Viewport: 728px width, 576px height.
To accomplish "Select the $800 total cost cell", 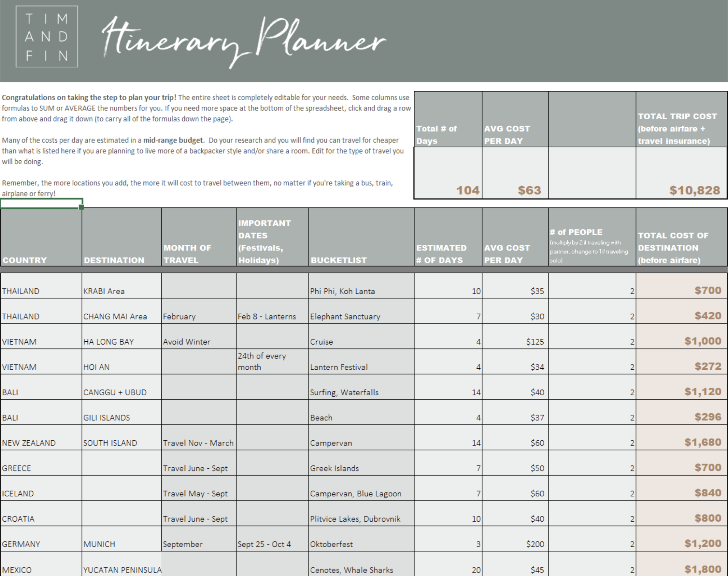I will click(x=682, y=513).
